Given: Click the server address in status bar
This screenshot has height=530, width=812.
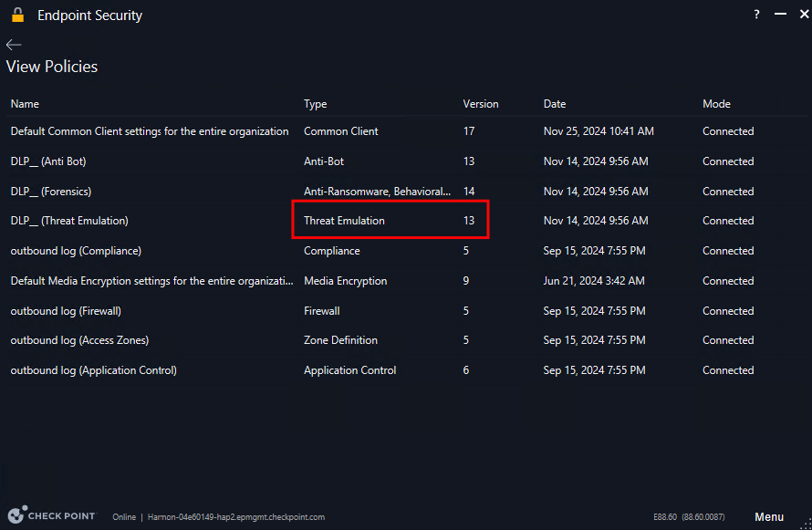Looking at the screenshot, I should [236, 517].
